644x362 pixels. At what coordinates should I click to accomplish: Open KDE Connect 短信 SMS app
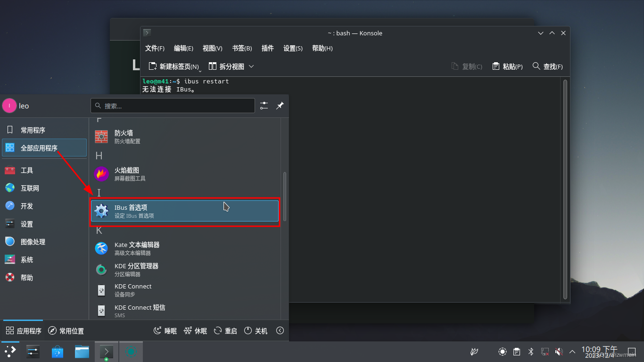(x=185, y=311)
